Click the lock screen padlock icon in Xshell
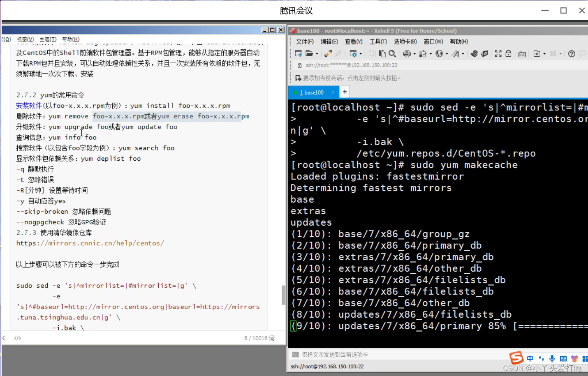The width and height of the screenshot is (588, 376). coord(508,53)
